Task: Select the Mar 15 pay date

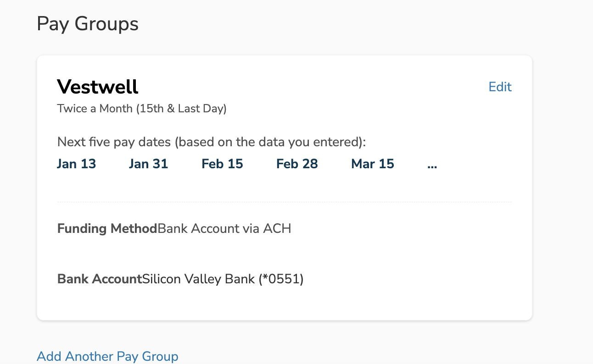Action: click(372, 164)
